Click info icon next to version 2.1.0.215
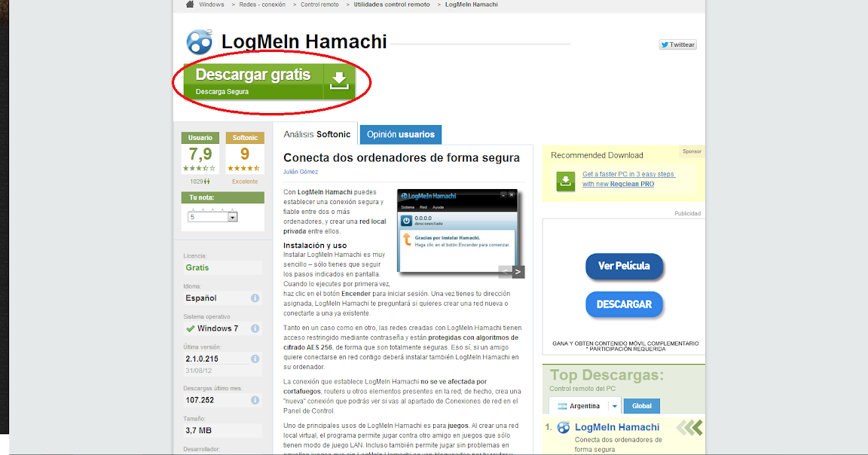 click(x=255, y=359)
